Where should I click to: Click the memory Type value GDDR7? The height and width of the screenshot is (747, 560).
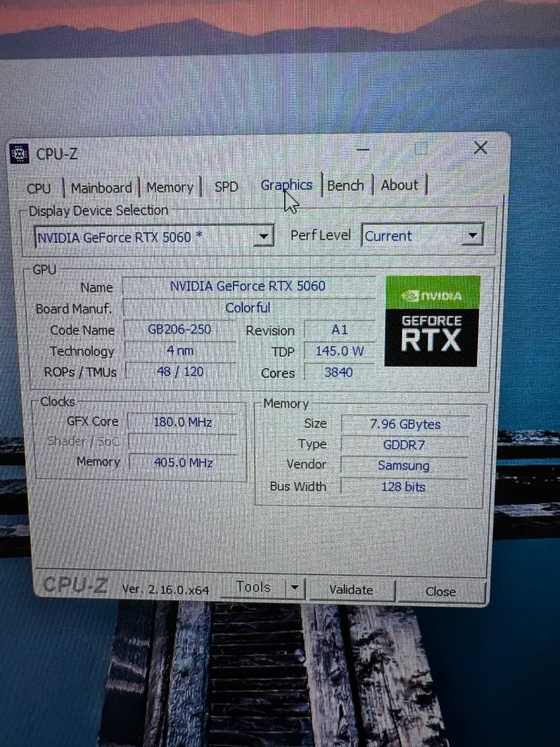[x=404, y=445]
